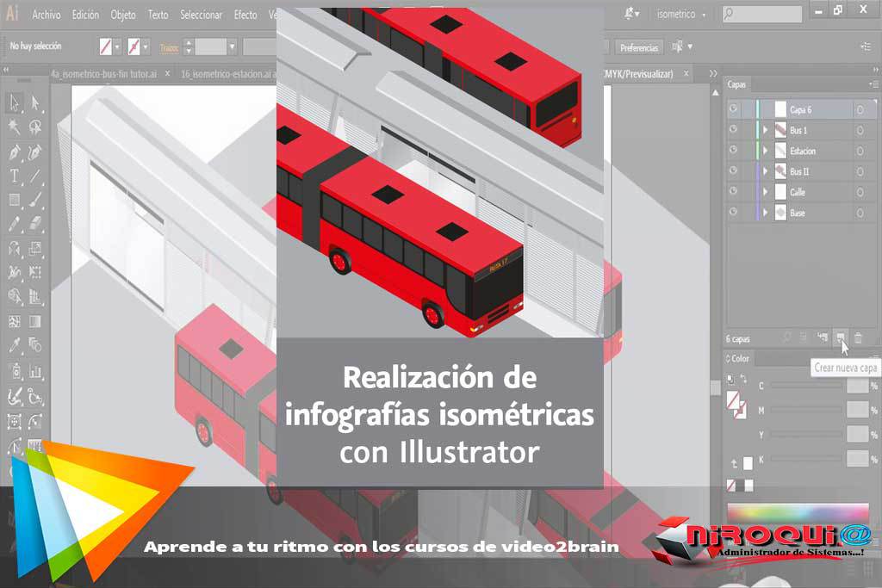Select the Scale tool
The image size is (882, 588).
tap(34, 249)
